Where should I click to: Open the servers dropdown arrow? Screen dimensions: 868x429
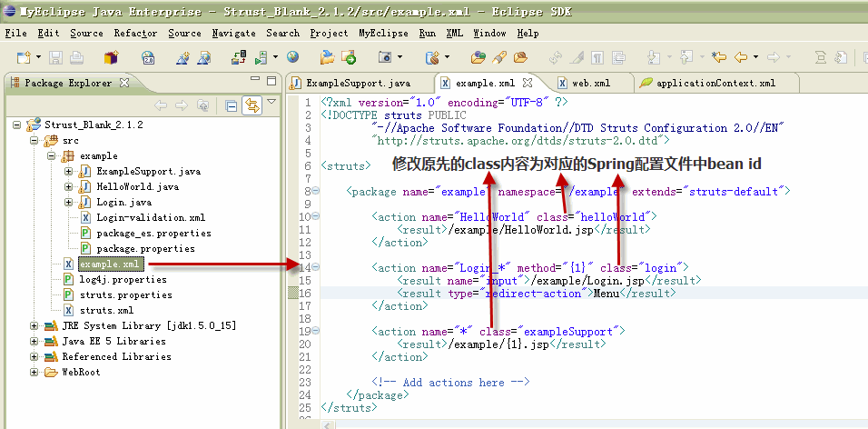click(x=275, y=57)
